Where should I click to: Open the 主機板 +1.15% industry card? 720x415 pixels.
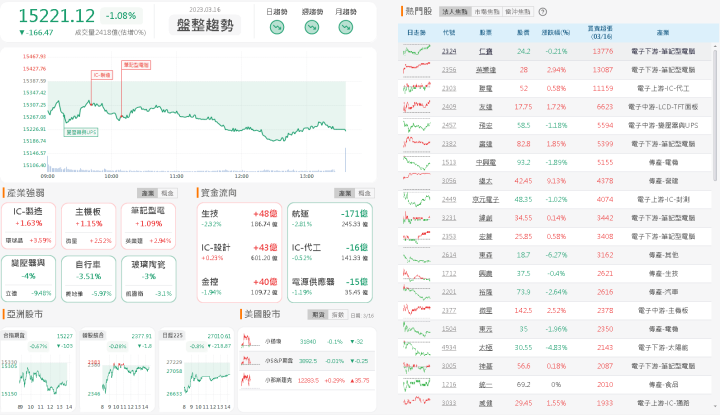click(x=89, y=226)
